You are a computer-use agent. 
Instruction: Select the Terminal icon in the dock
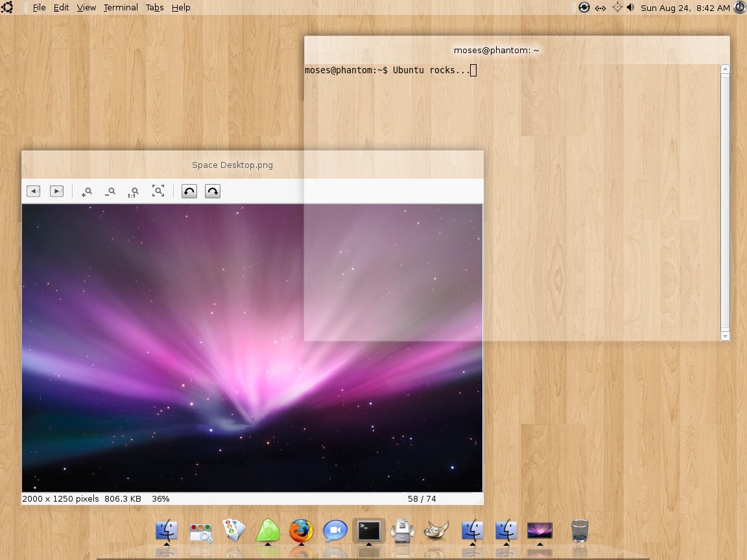tap(369, 530)
